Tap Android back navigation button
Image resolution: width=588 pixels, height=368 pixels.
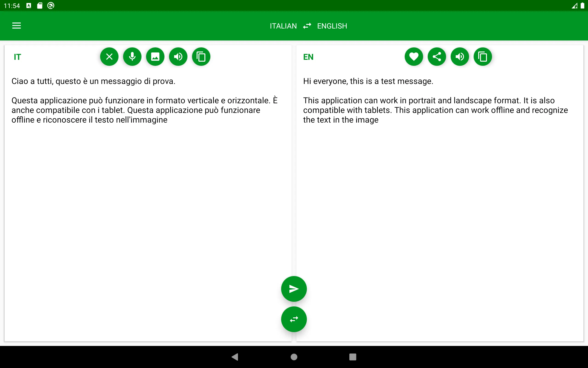(x=235, y=357)
